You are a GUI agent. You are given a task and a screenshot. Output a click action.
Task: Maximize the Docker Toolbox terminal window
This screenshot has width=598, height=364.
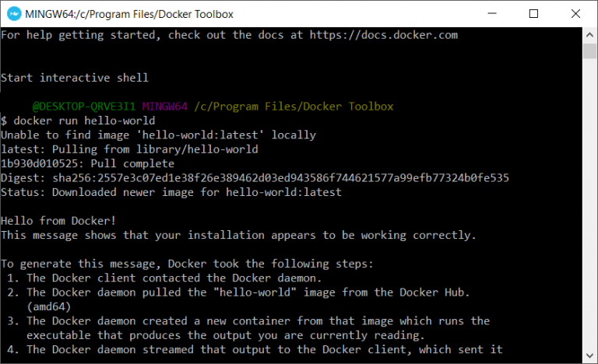tap(533, 14)
